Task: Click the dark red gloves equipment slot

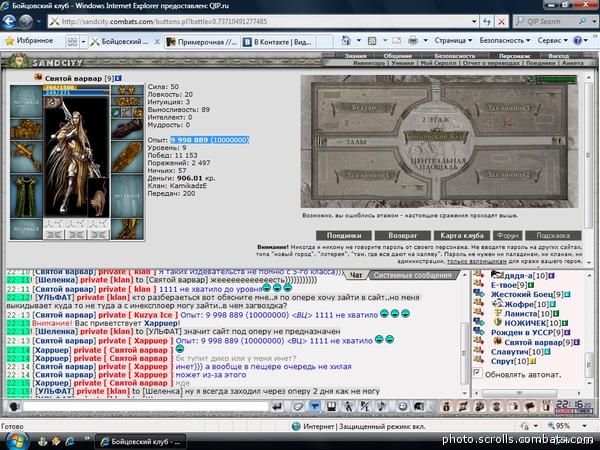Action: pyautogui.click(x=127, y=129)
